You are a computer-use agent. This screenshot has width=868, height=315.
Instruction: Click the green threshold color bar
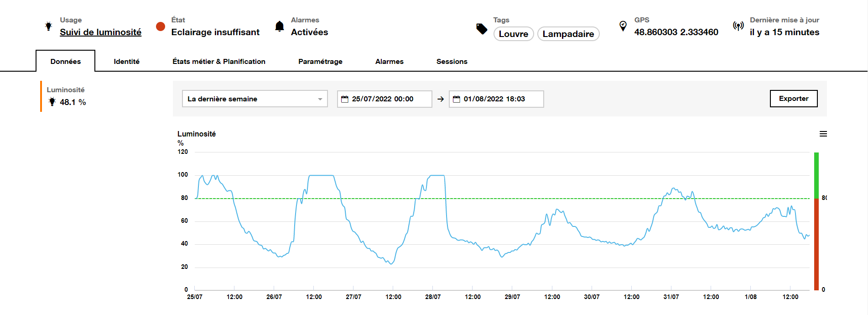point(816,175)
